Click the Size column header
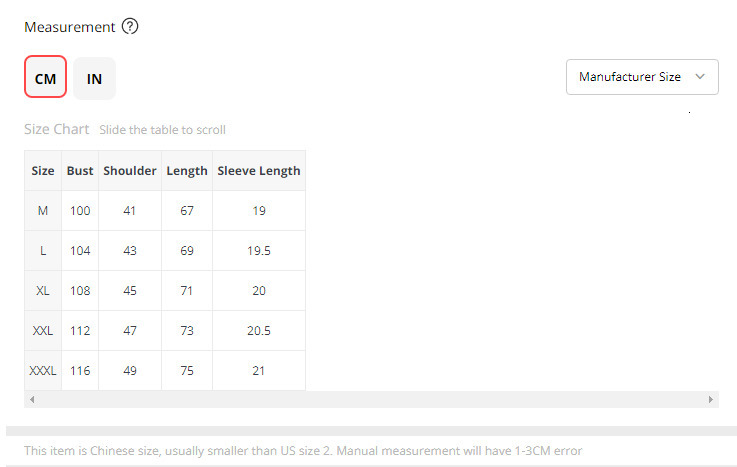This screenshot has width=737, height=467. 43,171
